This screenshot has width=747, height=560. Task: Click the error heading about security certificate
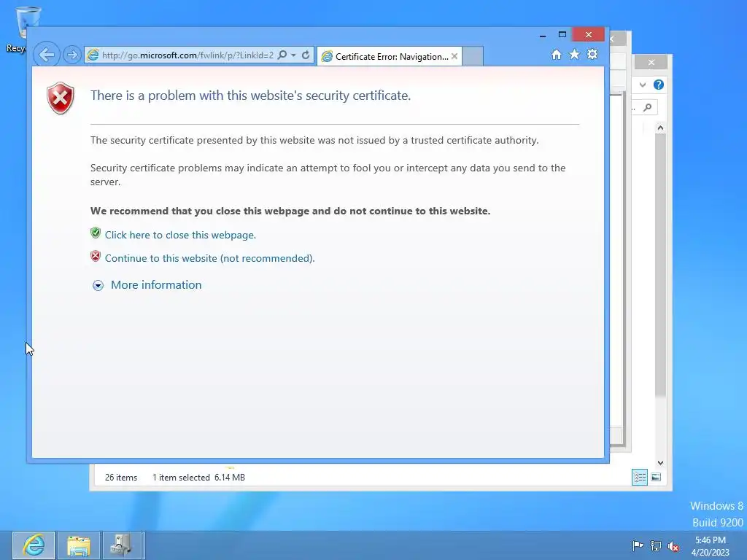(x=251, y=96)
